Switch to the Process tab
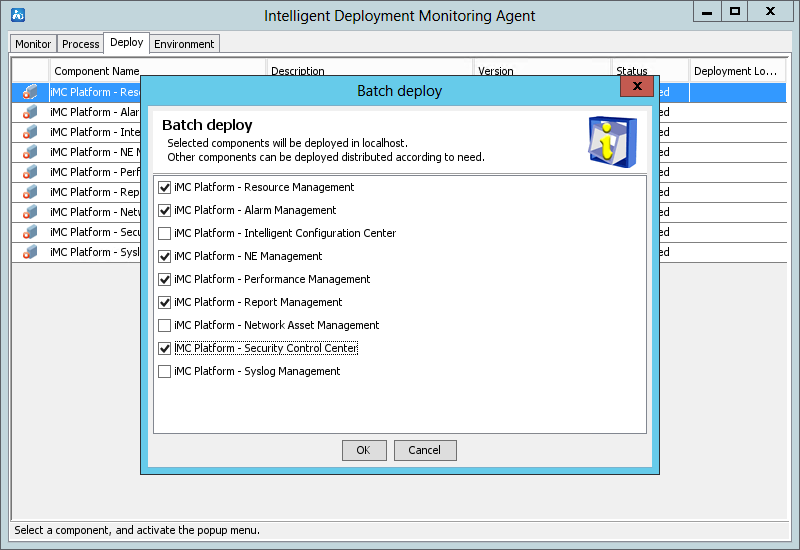The height and width of the screenshot is (550, 800). tap(80, 44)
